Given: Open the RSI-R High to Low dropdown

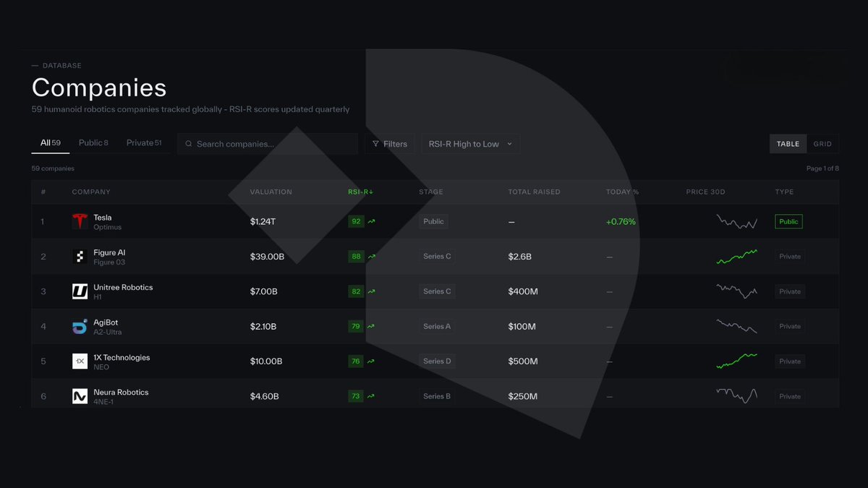Looking at the screenshot, I should [x=470, y=144].
